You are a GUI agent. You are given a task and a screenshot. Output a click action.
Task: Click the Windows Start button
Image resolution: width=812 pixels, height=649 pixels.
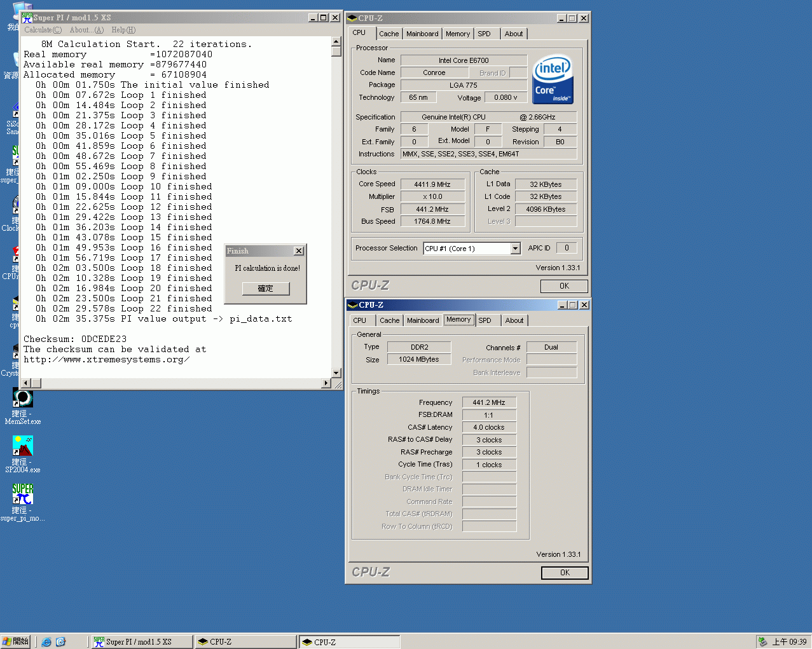click(16, 642)
